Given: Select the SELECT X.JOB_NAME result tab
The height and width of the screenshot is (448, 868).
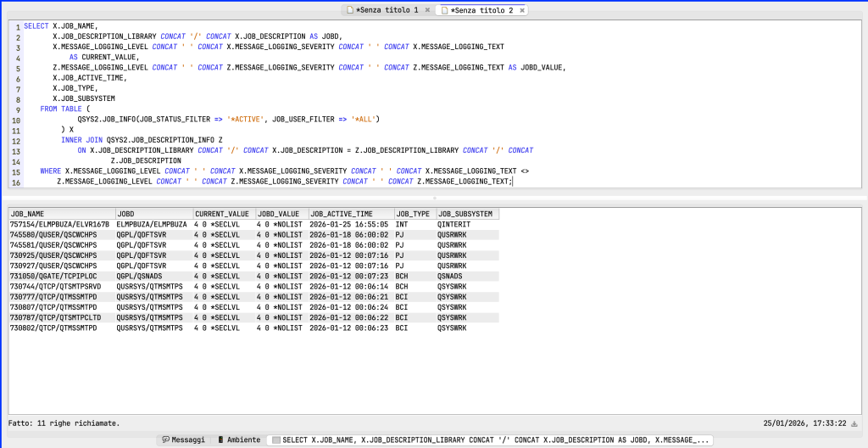Looking at the screenshot, I should point(490,440).
